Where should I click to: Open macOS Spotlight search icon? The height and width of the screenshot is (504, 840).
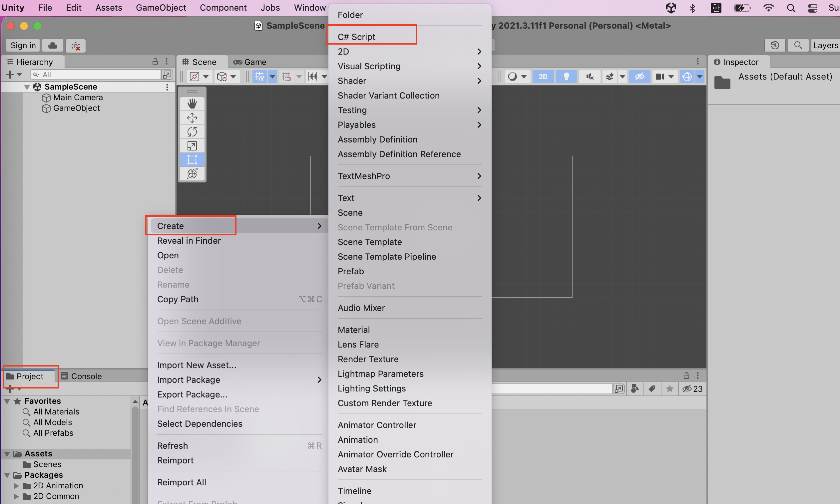click(791, 8)
